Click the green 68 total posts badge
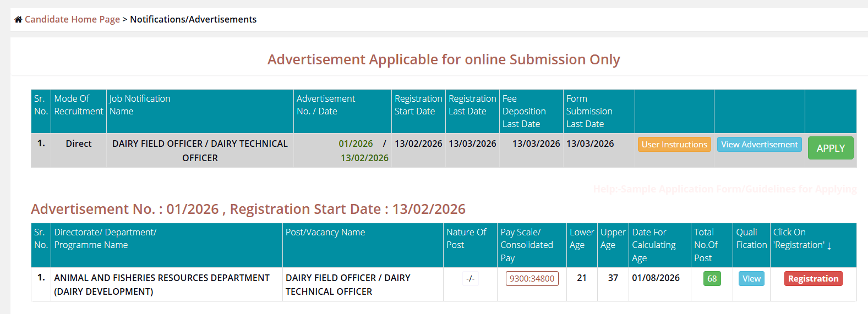Viewport: 868px width, 314px height. coord(712,279)
